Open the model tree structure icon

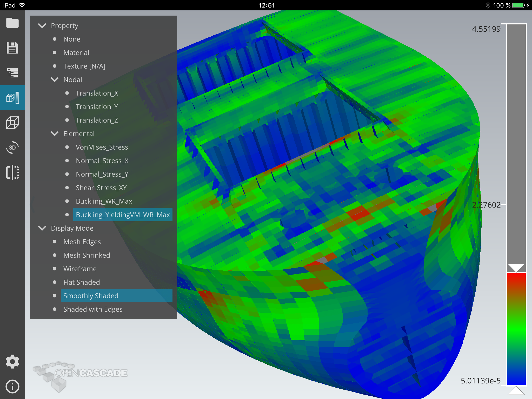(x=12, y=73)
